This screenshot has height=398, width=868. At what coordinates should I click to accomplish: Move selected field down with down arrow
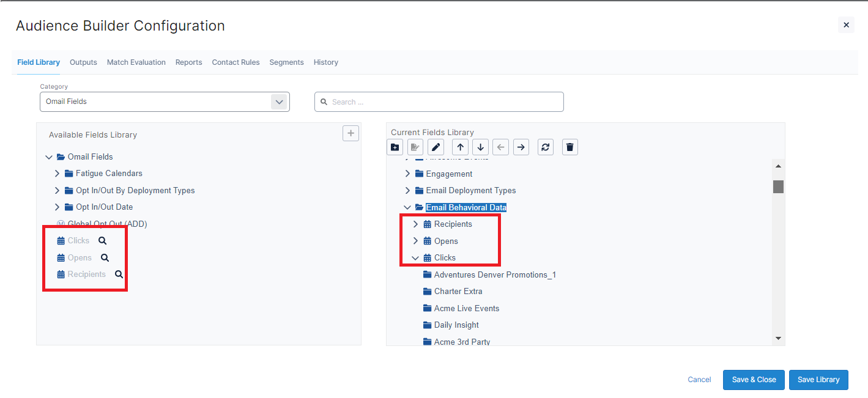point(480,147)
